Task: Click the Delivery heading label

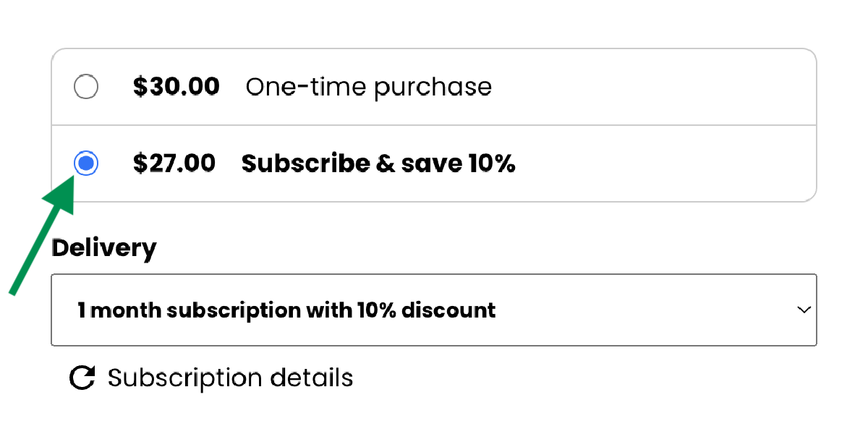Action: click(x=104, y=248)
